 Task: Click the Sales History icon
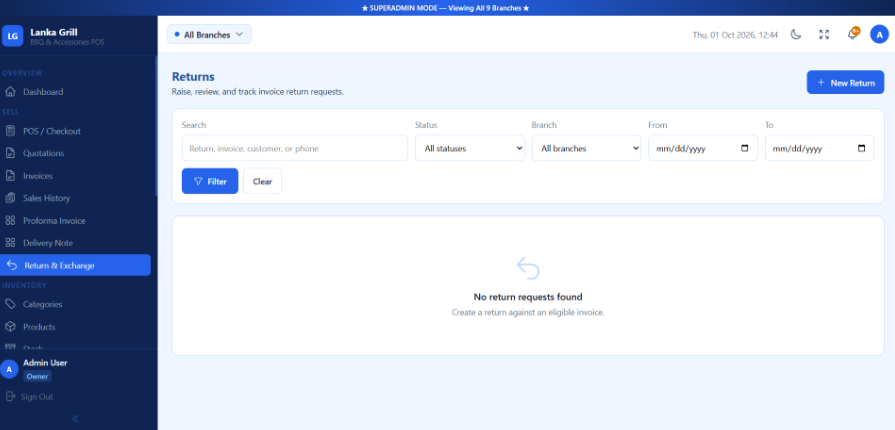pyautogui.click(x=10, y=198)
